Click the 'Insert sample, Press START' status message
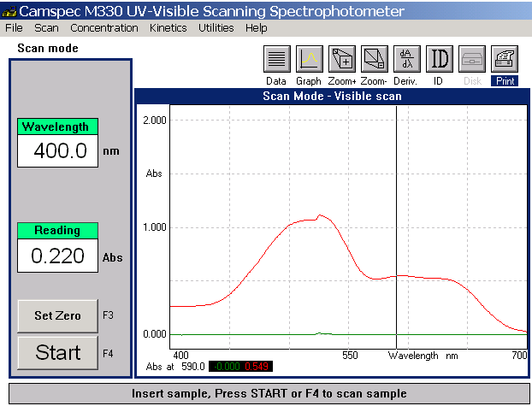Screen dimensions: 532x406 [269, 393]
